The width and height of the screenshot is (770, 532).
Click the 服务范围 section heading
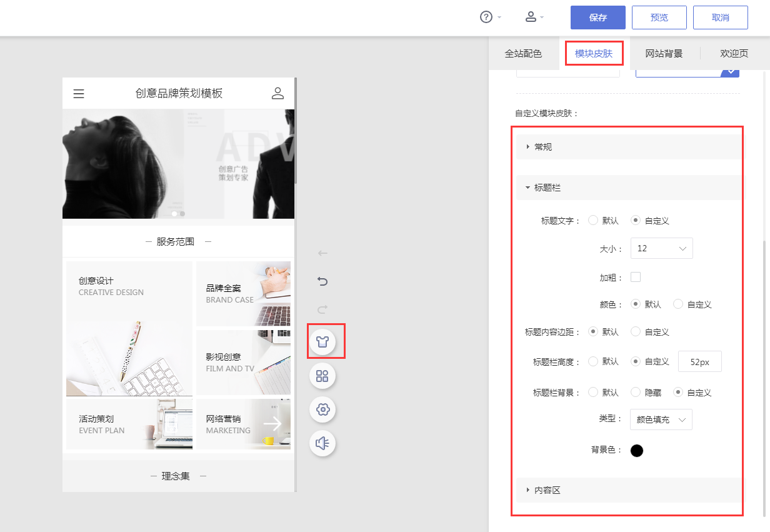(x=176, y=241)
